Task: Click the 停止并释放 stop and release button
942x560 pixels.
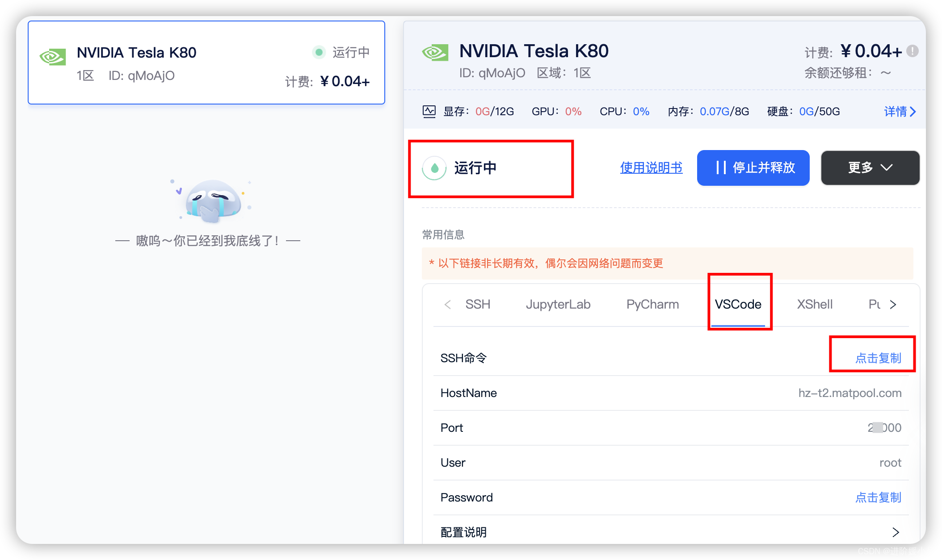Action: pos(753,167)
